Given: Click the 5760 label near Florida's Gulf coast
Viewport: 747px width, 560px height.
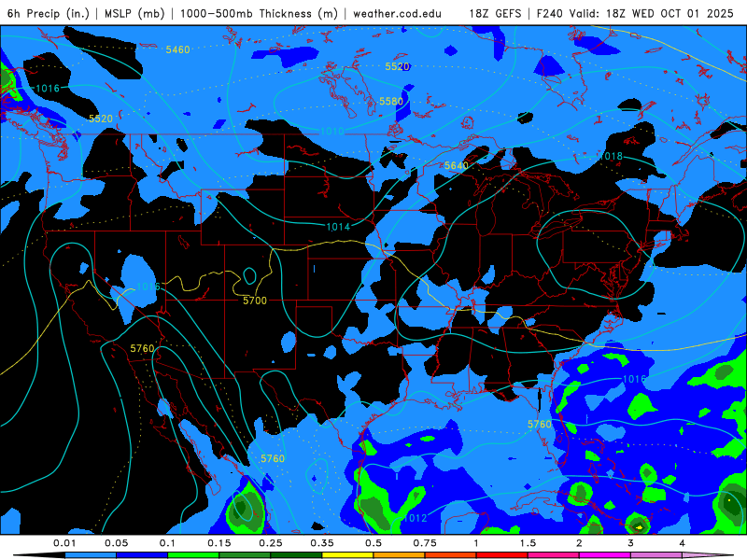Looking at the screenshot, I should [540, 425].
